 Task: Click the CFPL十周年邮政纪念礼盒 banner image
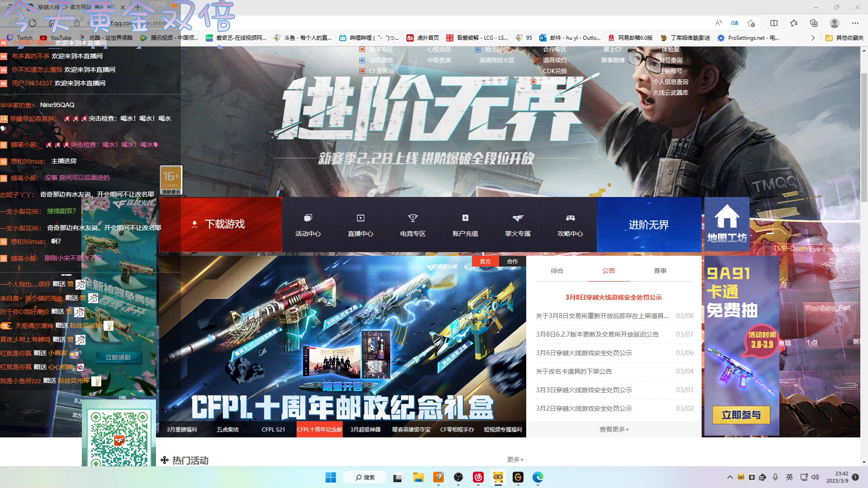coord(342,339)
